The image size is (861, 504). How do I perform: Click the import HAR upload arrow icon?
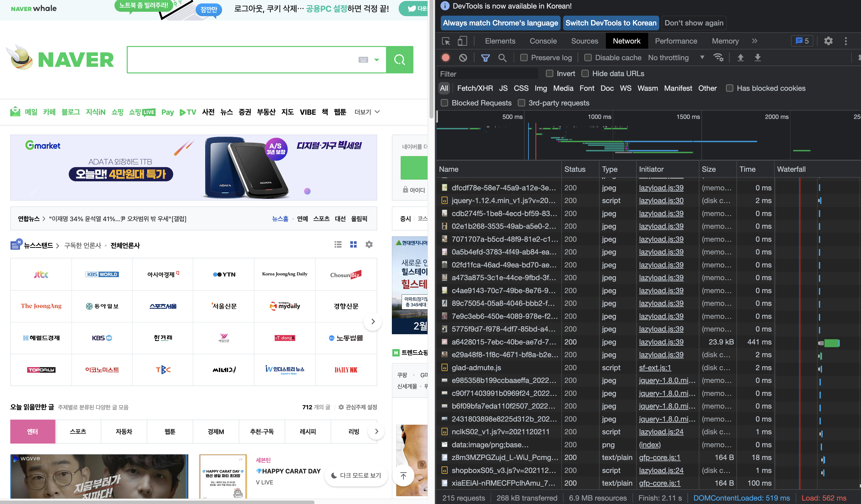coord(740,58)
